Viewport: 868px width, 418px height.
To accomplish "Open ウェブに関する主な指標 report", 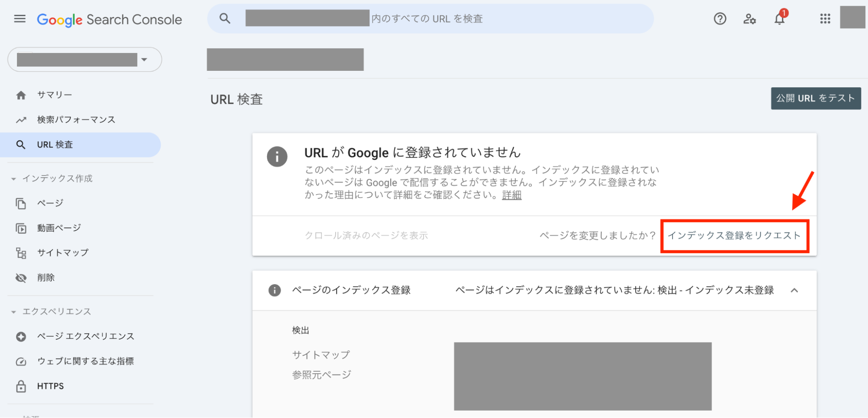I will [85, 362].
